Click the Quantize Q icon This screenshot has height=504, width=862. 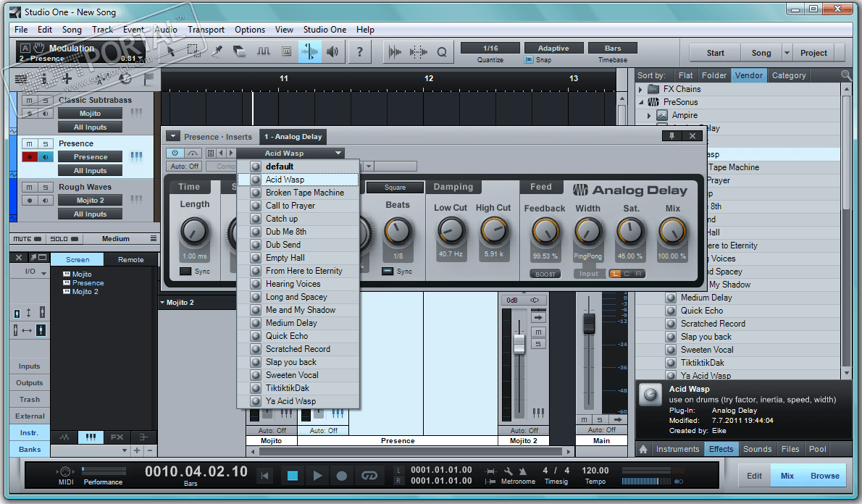(x=441, y=52)
